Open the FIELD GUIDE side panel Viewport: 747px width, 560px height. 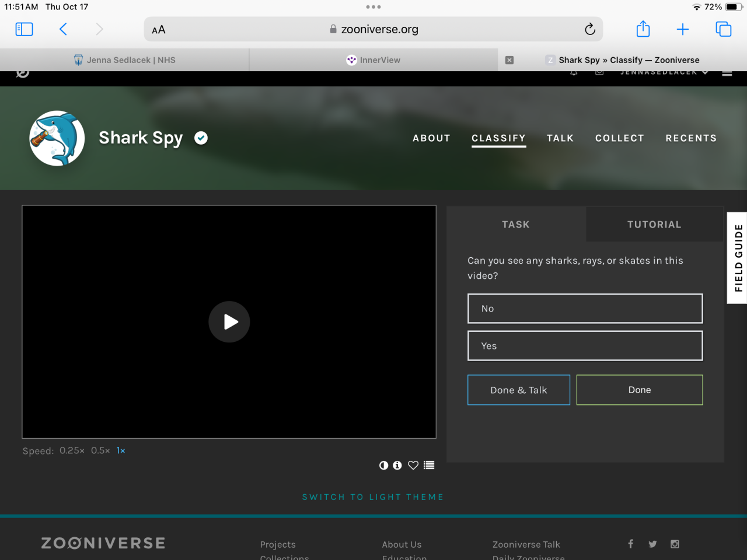[x=738, y=258]
